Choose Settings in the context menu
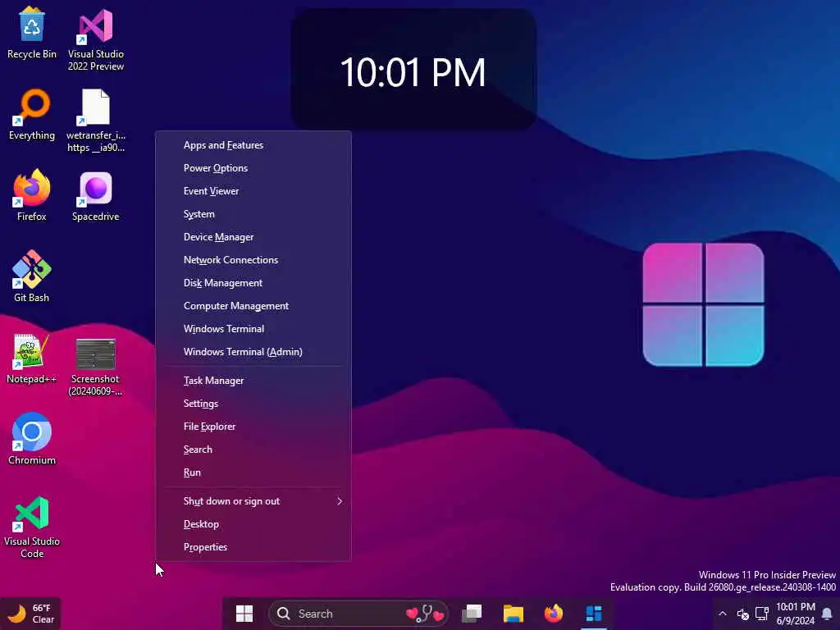 click(253, 404)
